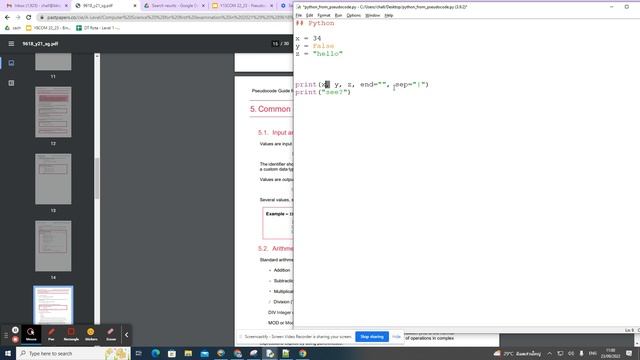This screenshot has width=640, height=360.
Task: Reload the page in Chrome
Action: click(29, 18)
